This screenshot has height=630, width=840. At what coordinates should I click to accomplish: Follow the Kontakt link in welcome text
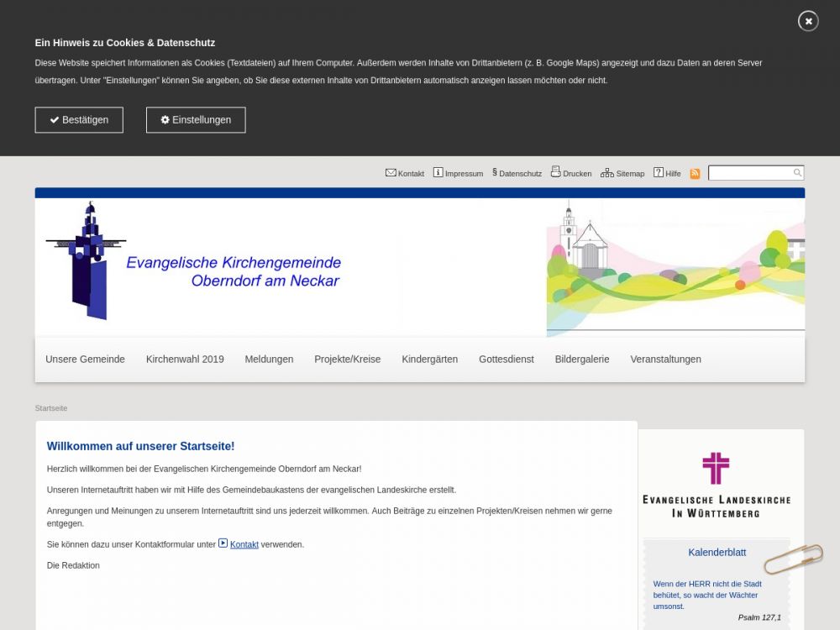pos(244,545)
